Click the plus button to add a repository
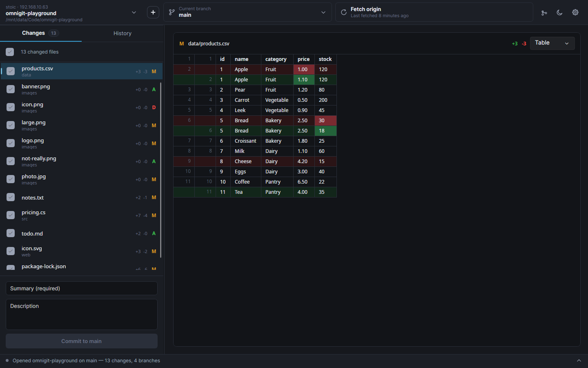This screenshot has height=368, width=588. [x=153, y=12]
